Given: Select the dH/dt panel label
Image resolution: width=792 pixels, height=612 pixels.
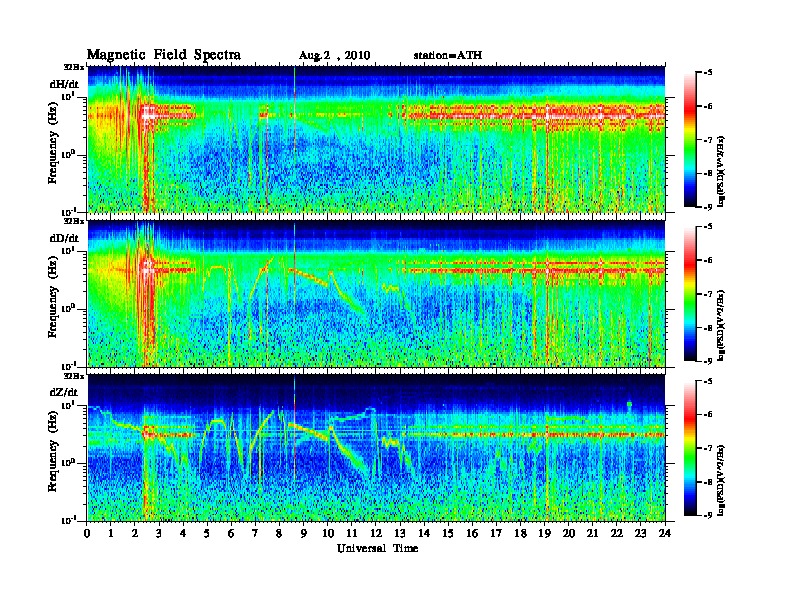Looking at the screenshot, I should point(64,84).
